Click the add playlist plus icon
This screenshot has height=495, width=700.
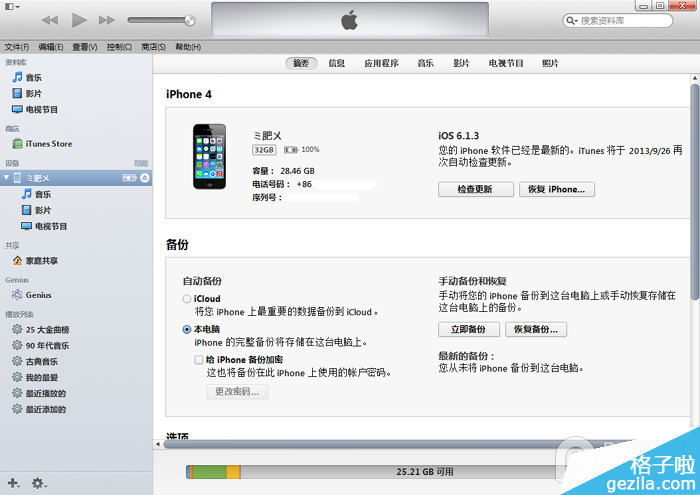pos(13,483)
